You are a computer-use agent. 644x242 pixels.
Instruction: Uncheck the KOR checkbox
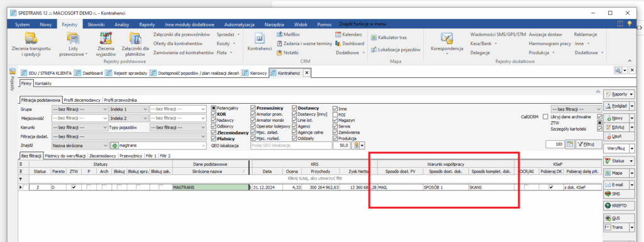click(x=214, y=114)
